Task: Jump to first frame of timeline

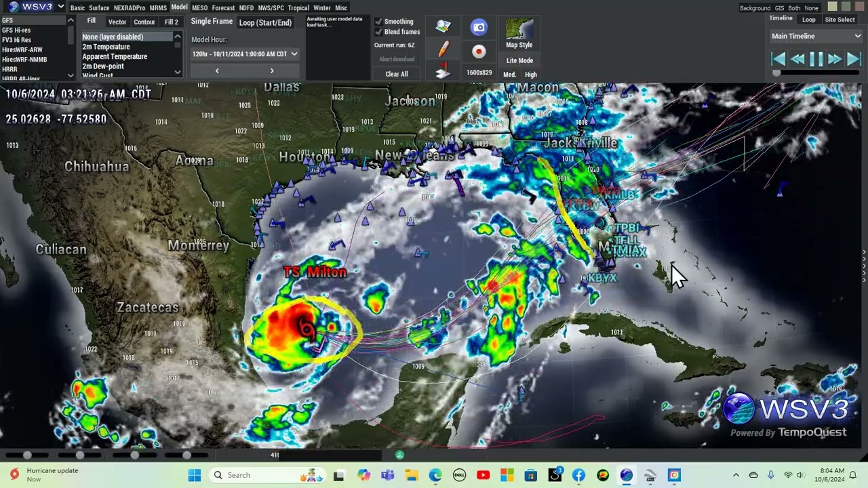Action: click(x=778, y=59)
